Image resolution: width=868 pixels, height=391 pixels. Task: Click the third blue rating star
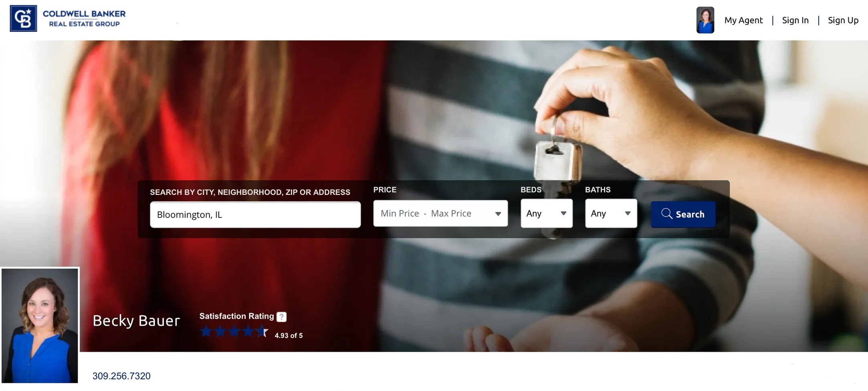tap(234, 332)
